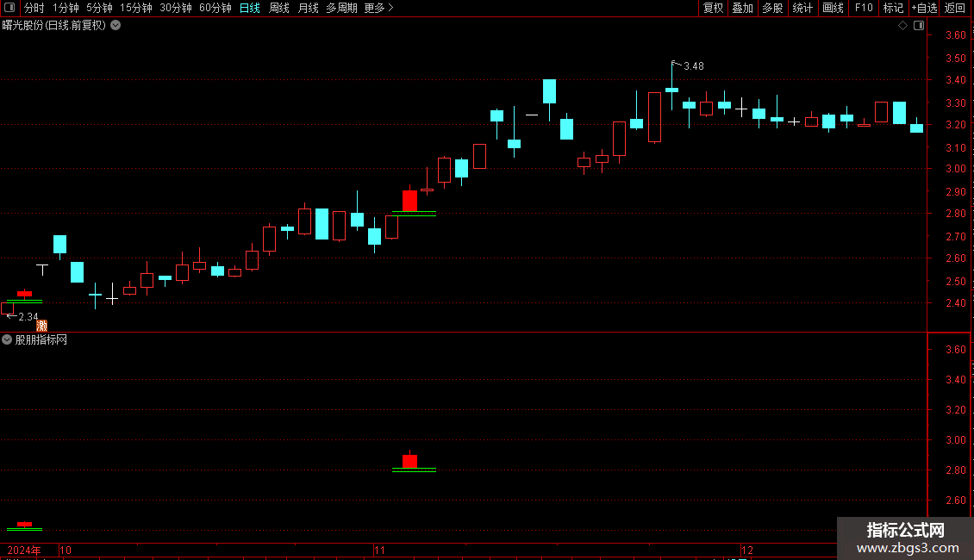
Task: Click the 叠加 overlay button
Action: point(742,8)
